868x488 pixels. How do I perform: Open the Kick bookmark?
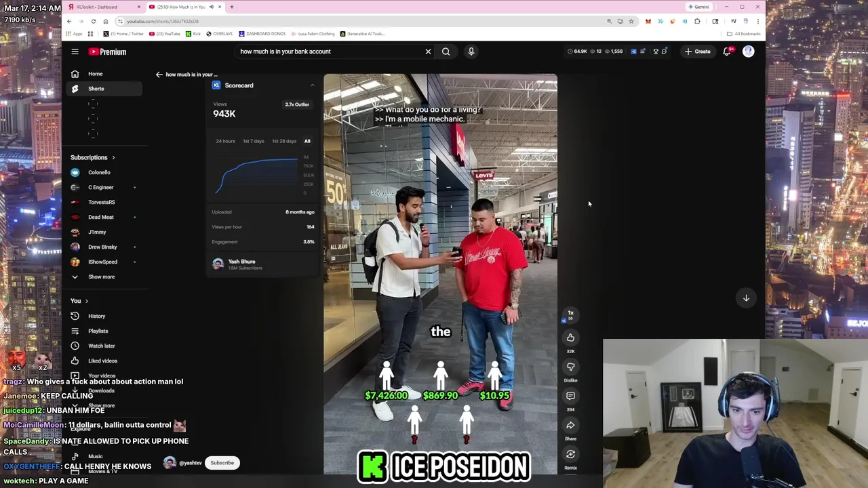pos(193,34)
